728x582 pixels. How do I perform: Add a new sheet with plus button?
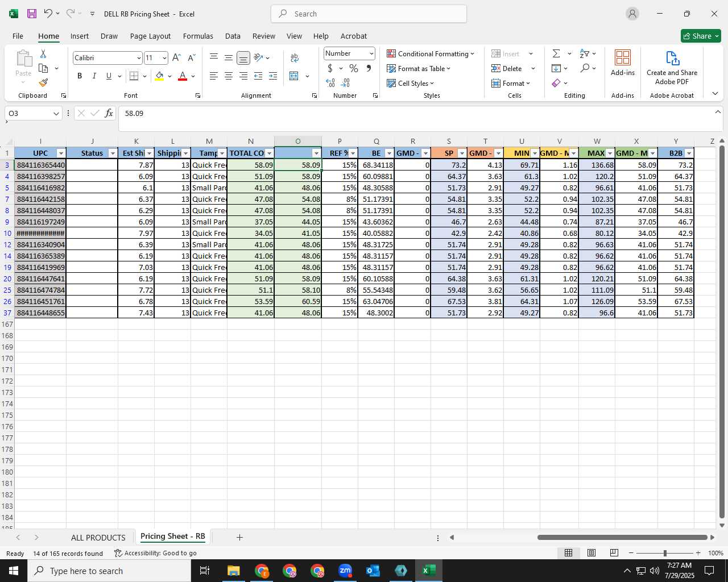point(239,537)
